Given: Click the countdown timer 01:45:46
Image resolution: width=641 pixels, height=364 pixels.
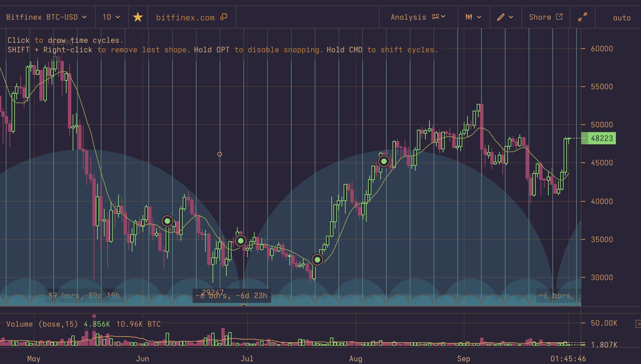Looking at the screenshot, I should tap(568, 359).
